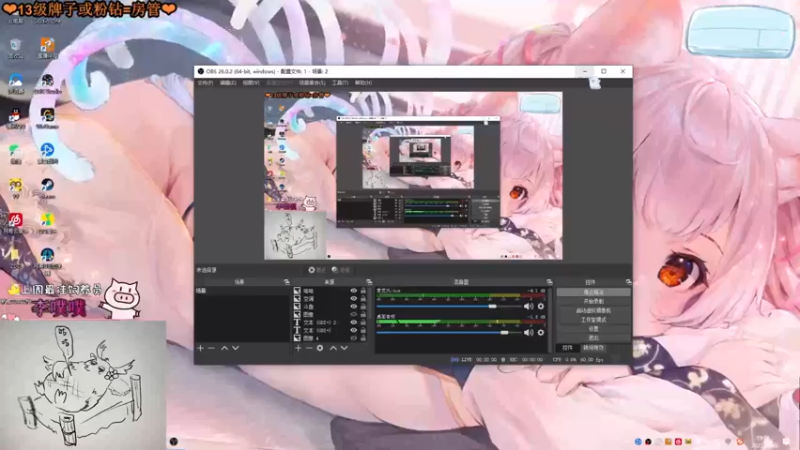The image size is (800, 450).
Task: Select the 图像 4 source row
Action: point(330,338)
